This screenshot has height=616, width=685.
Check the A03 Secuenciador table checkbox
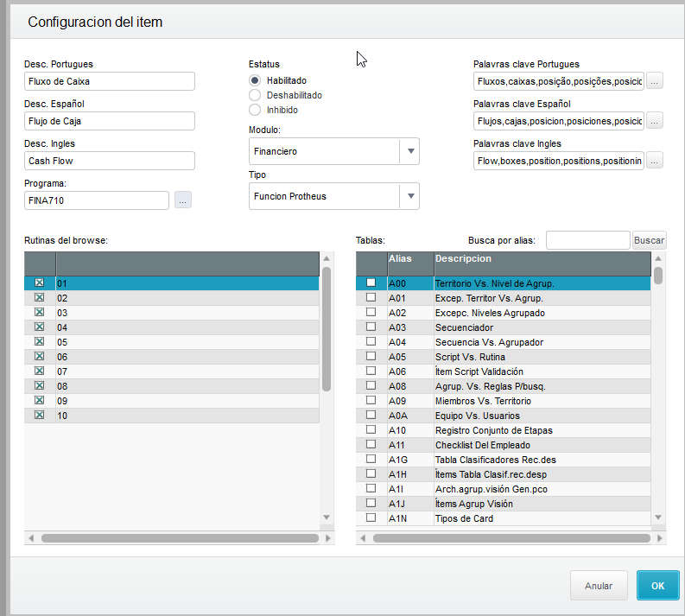[371, 327]
